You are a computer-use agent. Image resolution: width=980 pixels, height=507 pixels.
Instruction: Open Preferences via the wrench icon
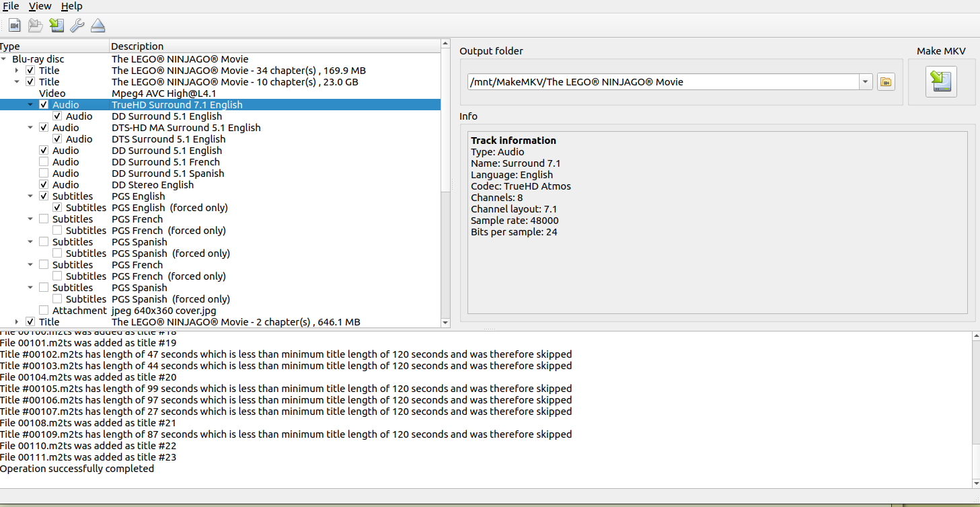coord(77,26)
